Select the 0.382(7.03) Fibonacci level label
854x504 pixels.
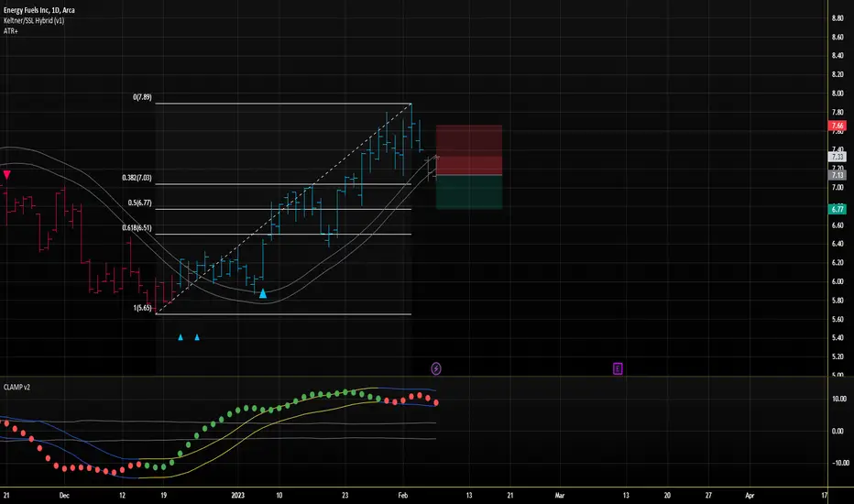tap(137, 178)
